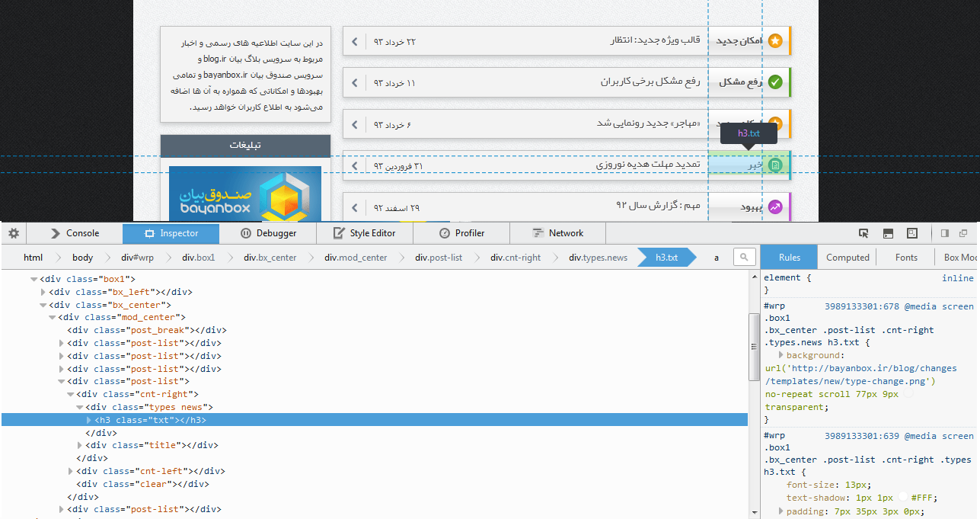
Task: Open responsive design mode icon
Action: [911, 233]
